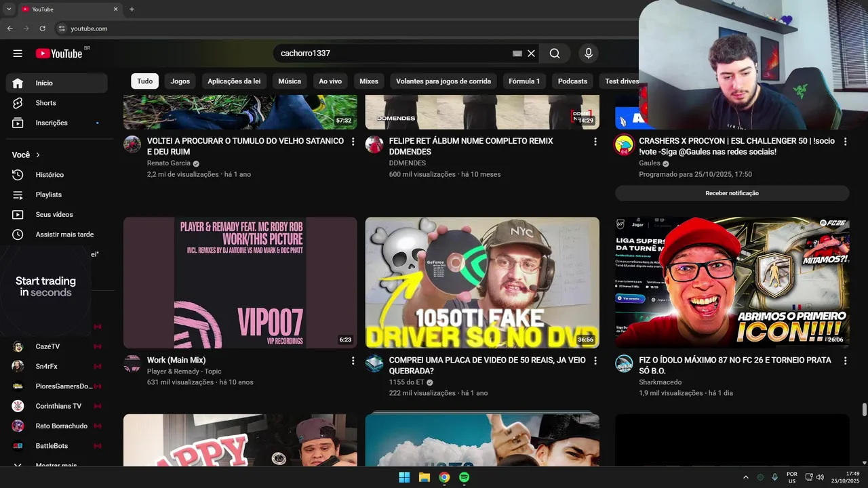Image resolution: width=868 pixels, height=488 pixels.
Task: Open the CazéTV subscription
Action: point(57,346)
